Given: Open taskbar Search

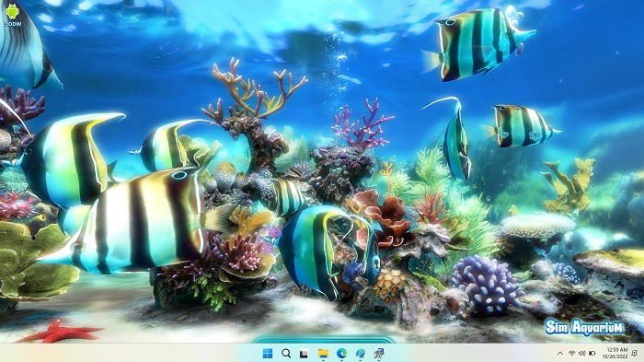Looking at the screenshot, I should coord(286,353).
